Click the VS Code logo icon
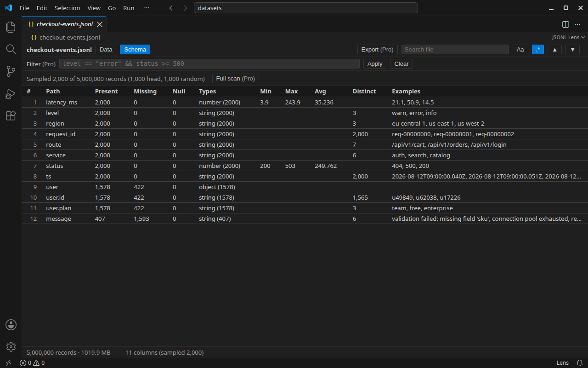 pos(8,8)
